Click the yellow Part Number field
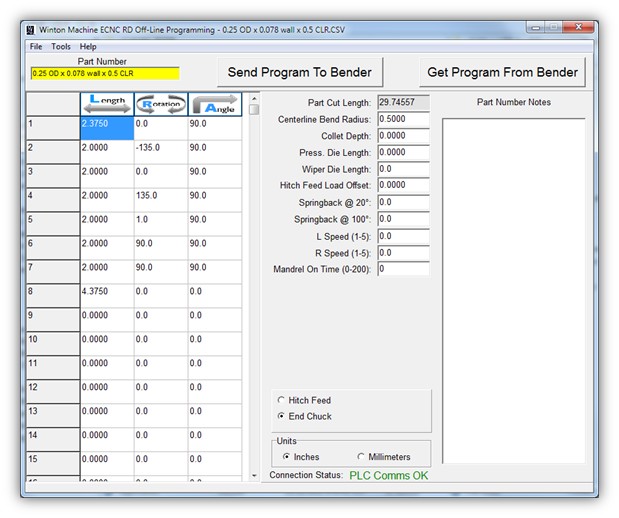This screenshot has height=518, width=619. [x=104, y=73]
